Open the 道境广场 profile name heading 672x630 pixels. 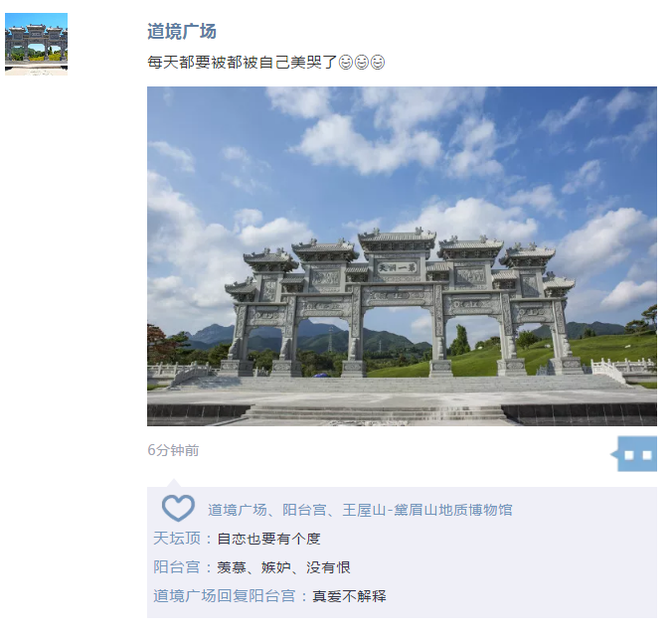pyautogui.click(x=182, y=31)
